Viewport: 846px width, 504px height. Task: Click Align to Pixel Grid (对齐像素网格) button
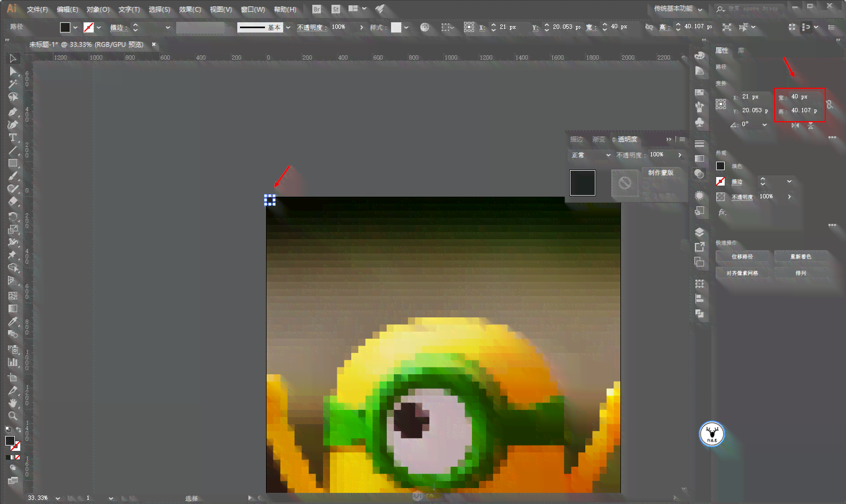click(x=742, y=273)
